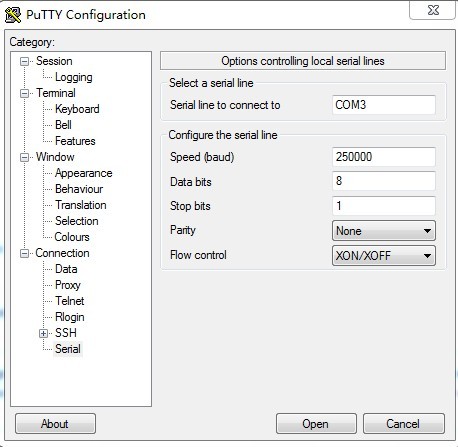This screenshot has width=458, height=447.
Task: Open the Flow control dropdown
Action: (384, 256)
